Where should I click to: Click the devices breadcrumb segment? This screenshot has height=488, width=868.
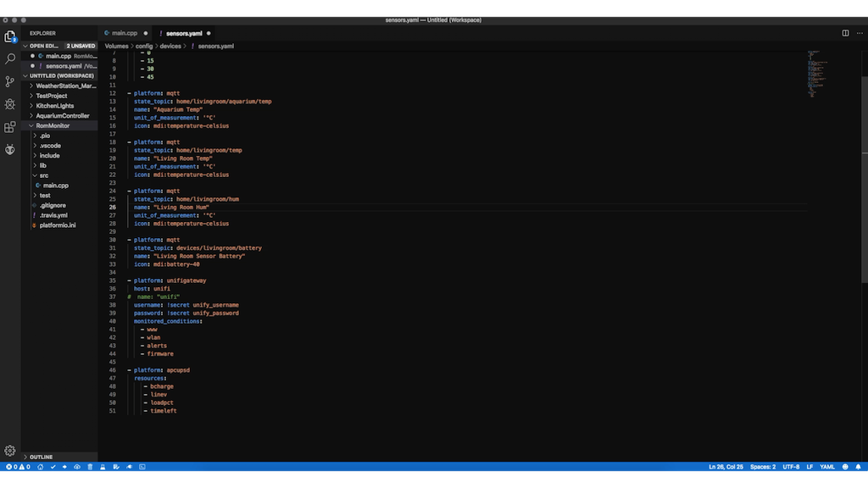point(170,47)
